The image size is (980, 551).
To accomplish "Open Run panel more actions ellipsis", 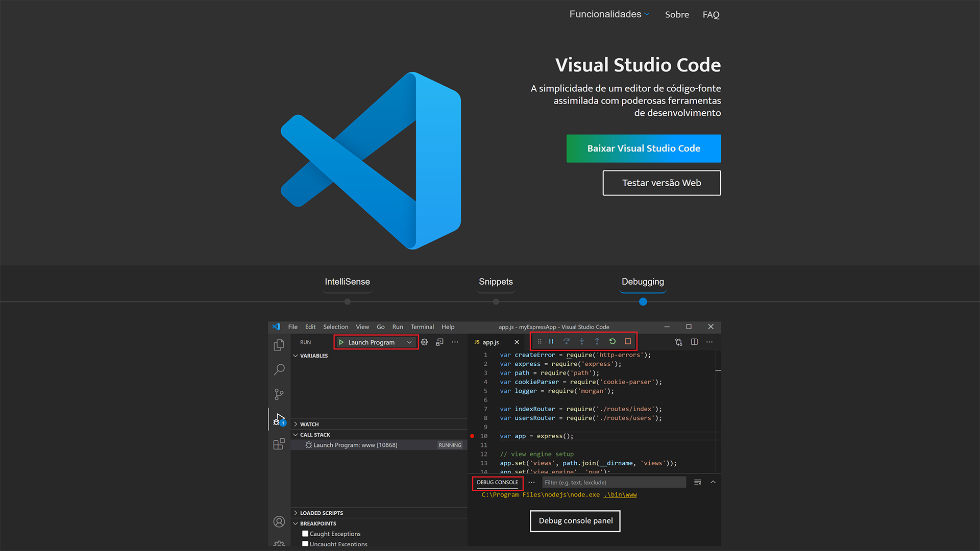I will pos(455,342).
